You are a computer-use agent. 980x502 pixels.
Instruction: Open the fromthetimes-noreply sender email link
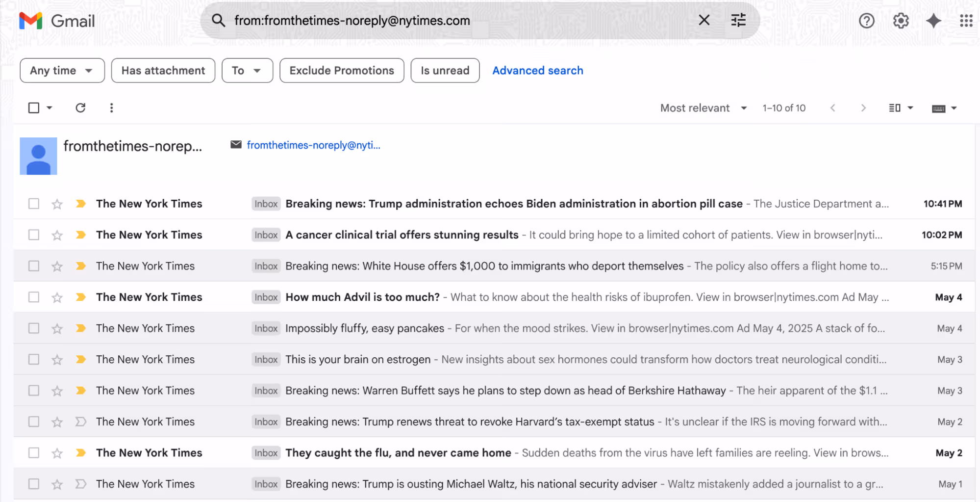(313, 145)
